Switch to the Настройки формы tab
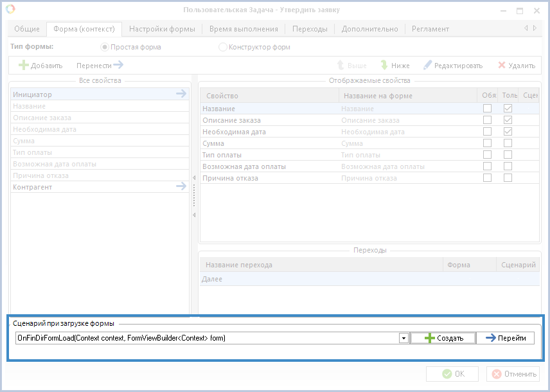 (162, 29)
